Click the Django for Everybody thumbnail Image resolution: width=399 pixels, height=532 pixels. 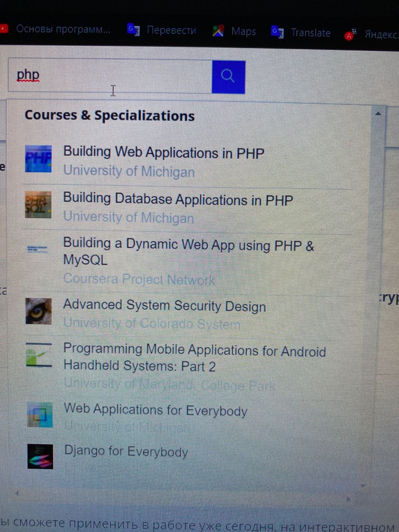point(40,456)
